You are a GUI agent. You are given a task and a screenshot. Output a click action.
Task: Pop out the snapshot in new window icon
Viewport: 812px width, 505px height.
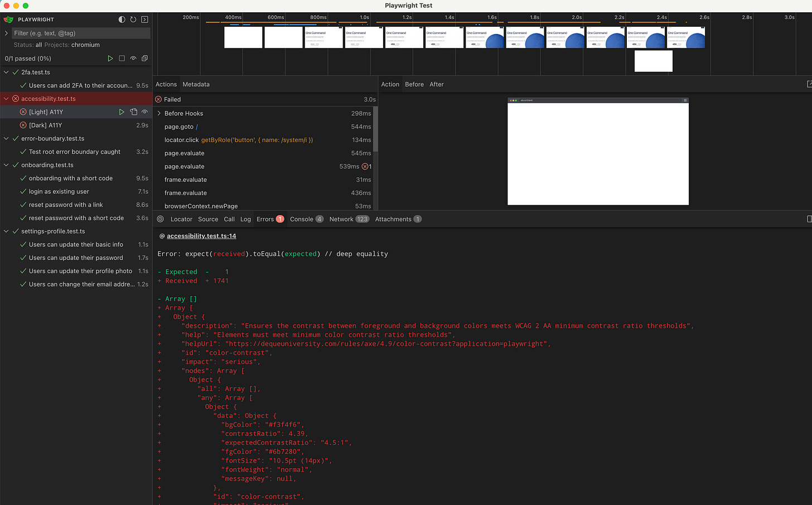click(809, 84)
